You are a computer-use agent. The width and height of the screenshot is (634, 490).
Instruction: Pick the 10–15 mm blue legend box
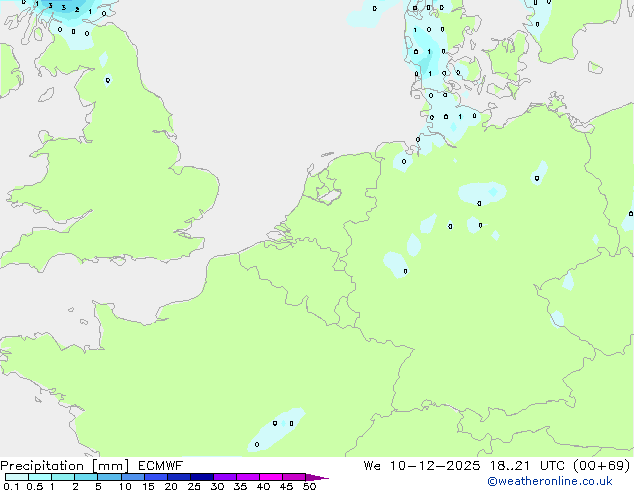point(132,477)
